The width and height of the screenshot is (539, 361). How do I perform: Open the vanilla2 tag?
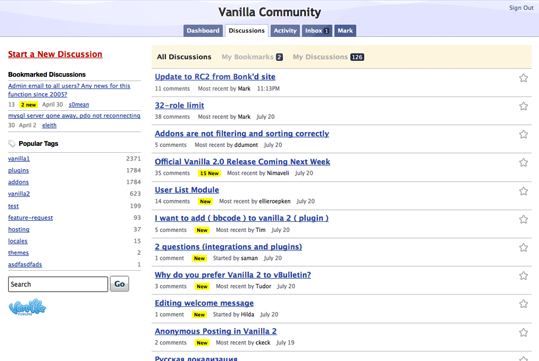19,194
